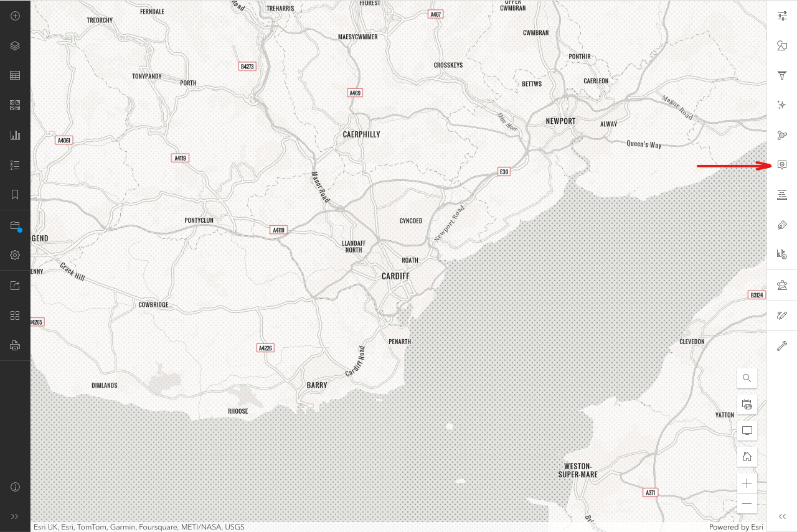Open the Tables icon in left sidebar

(x=15, y=75)
